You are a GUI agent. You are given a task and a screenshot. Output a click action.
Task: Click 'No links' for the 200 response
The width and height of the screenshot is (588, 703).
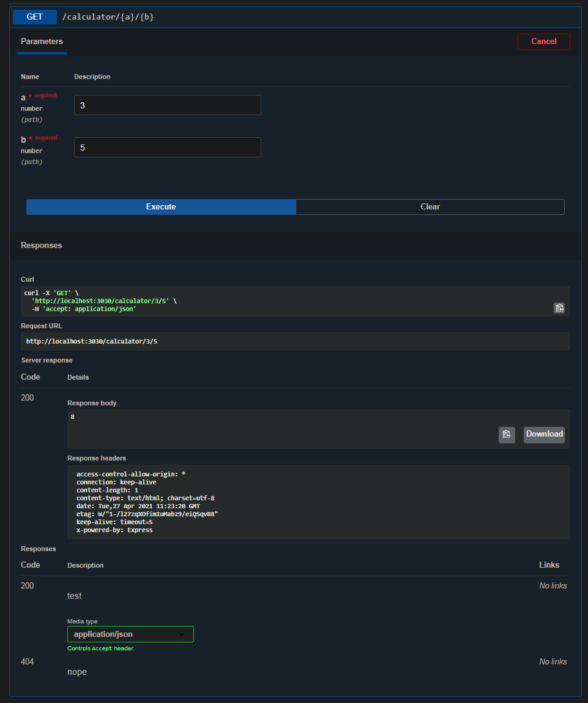point(553,585)
